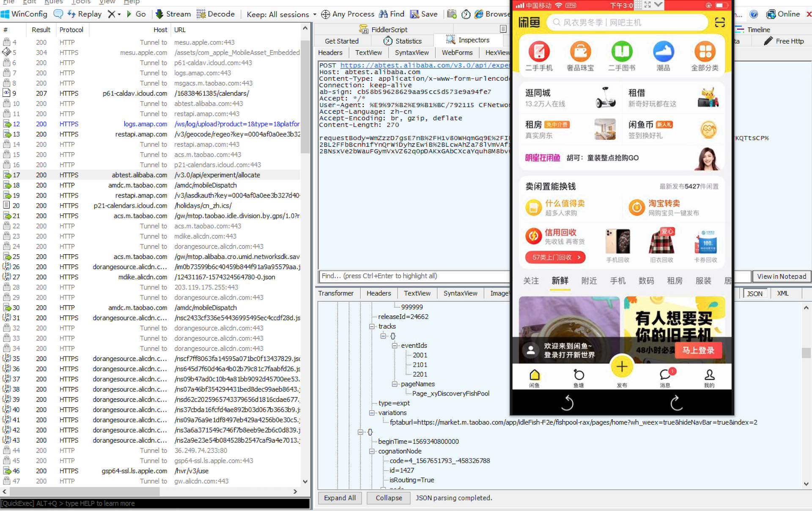The width and height of the screenshot is (812, 511).
Task: Toggle the Decode toolbar icon
Action: [201, 14]
